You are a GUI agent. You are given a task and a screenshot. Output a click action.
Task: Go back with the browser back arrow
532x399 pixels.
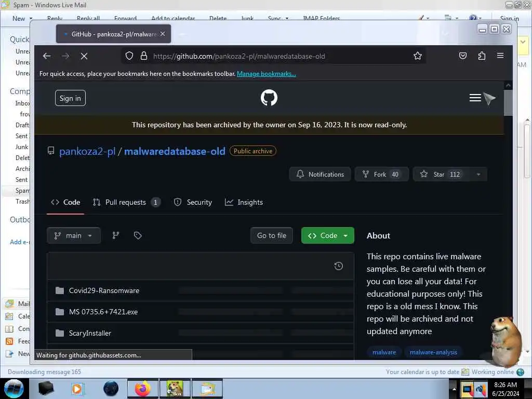(47, 56)
